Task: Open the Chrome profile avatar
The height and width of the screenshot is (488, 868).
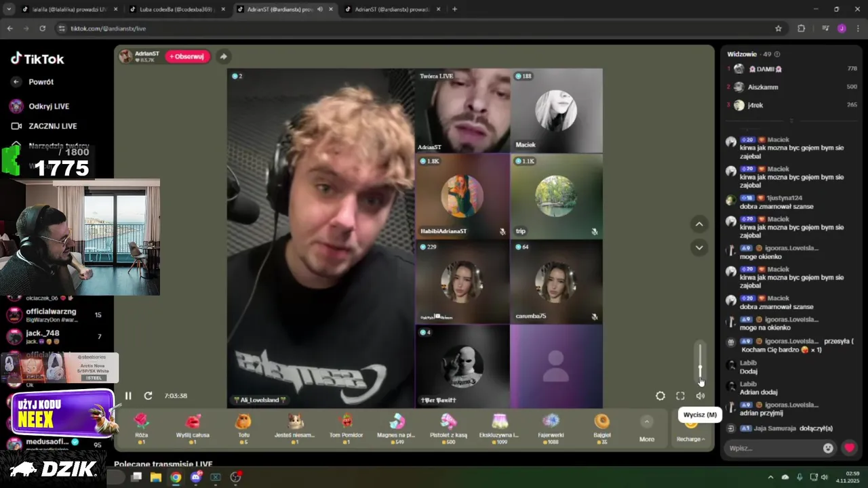Action: tap(842, 28)
